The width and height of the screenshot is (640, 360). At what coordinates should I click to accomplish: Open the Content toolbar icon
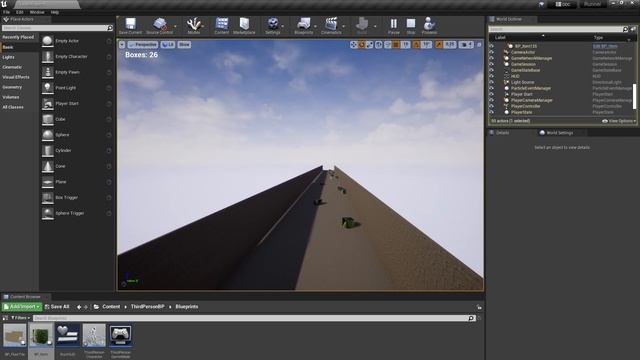click(222, 26)
